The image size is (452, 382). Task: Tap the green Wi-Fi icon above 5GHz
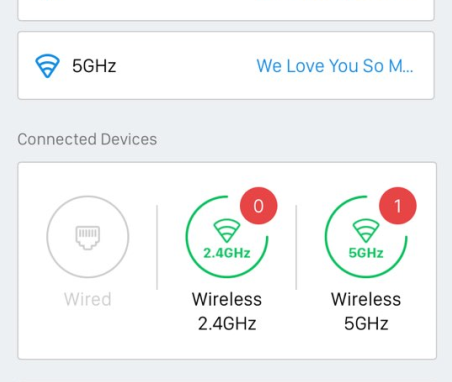tap(366, 230)
